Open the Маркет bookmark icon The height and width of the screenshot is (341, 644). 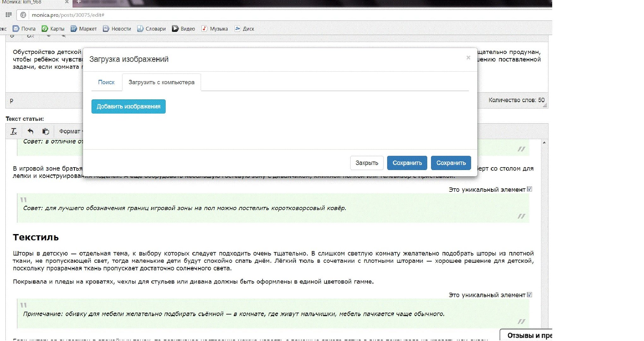[74, 29]
